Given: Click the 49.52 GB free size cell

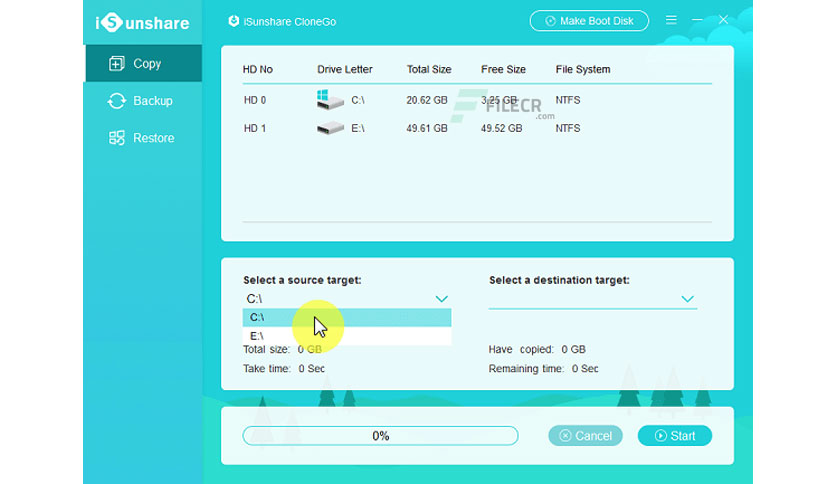Looking at the screenshot, I should tap(501, 128).
